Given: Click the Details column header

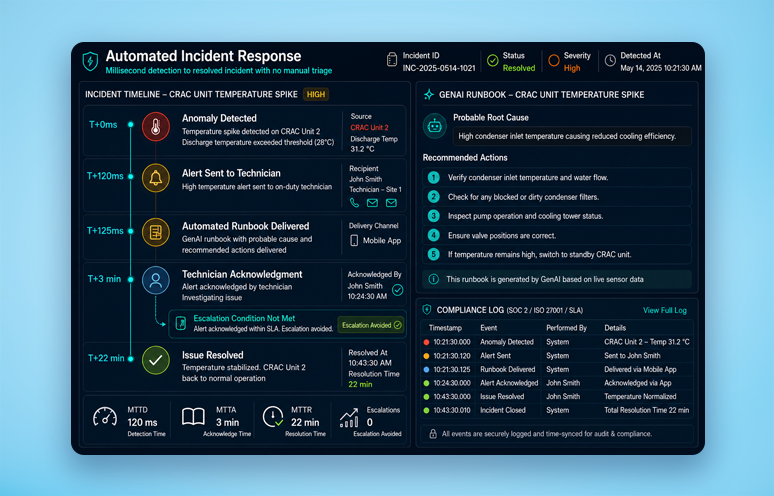Looking at the screenshot, I should (615, 328).
